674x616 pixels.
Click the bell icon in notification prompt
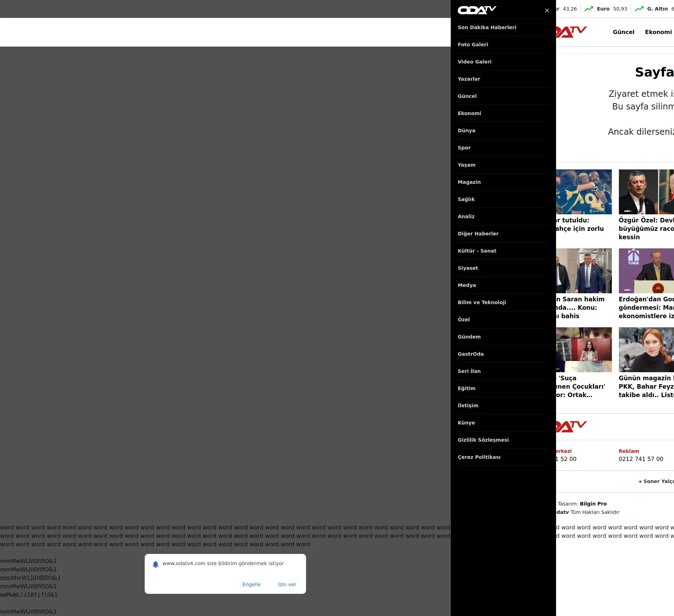[x=156, y=564]
